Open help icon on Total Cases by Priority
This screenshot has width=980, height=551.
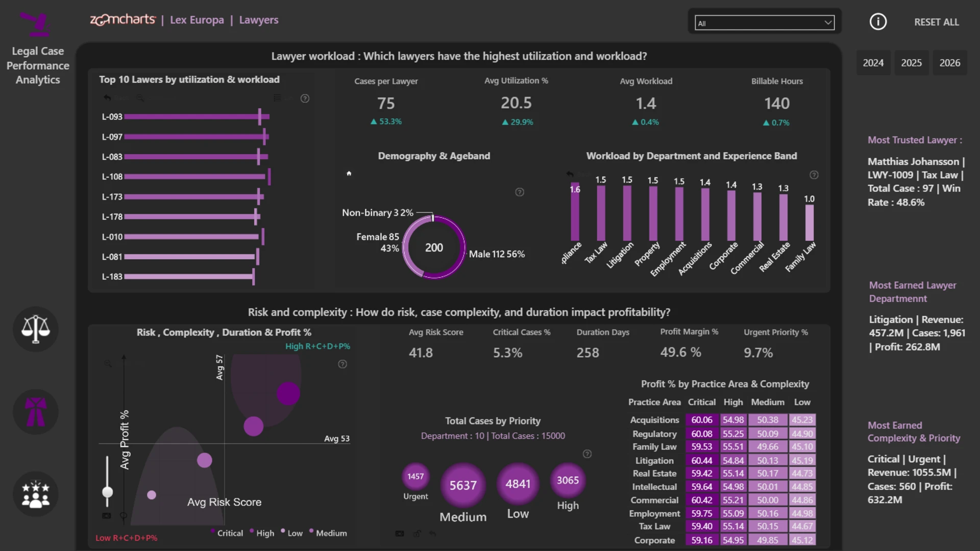point(587,454)
